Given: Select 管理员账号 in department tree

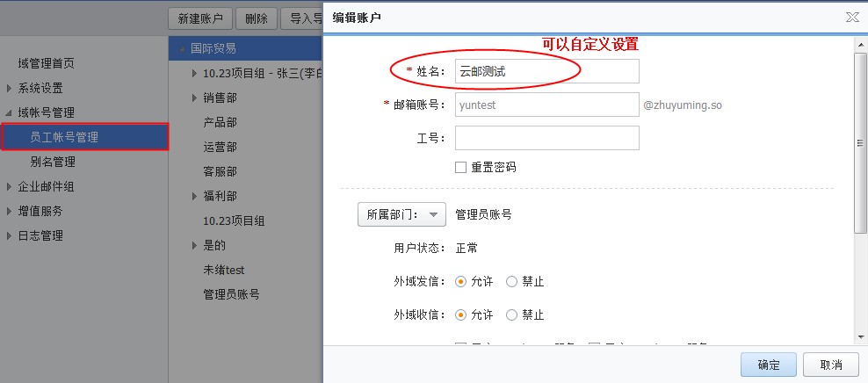Looking at the screenshot, I should [231, 294].
